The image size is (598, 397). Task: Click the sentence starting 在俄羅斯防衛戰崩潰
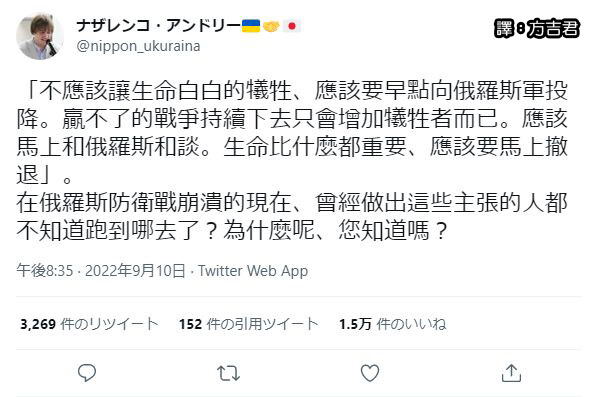point(292,217)
